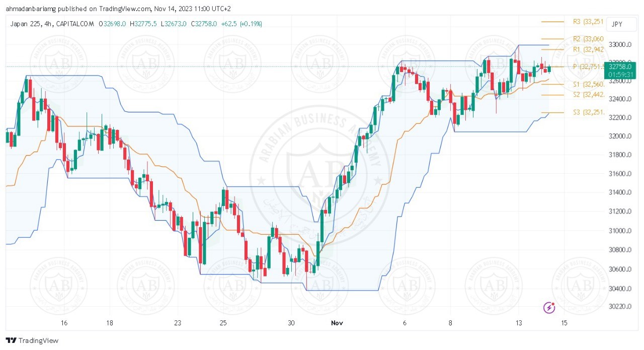Select the R1 pivot level label
The image size is (644, 350).
pos(588,49)
